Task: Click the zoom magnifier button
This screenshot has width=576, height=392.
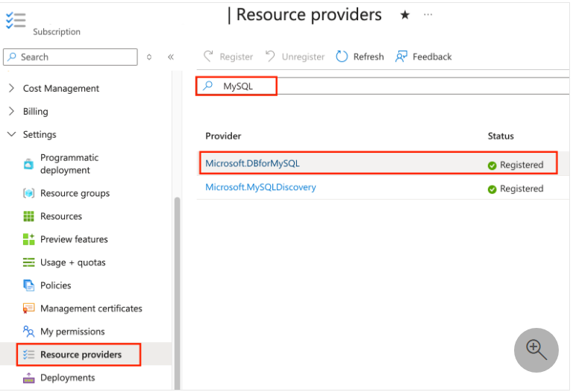Action: tap(536, 350)
